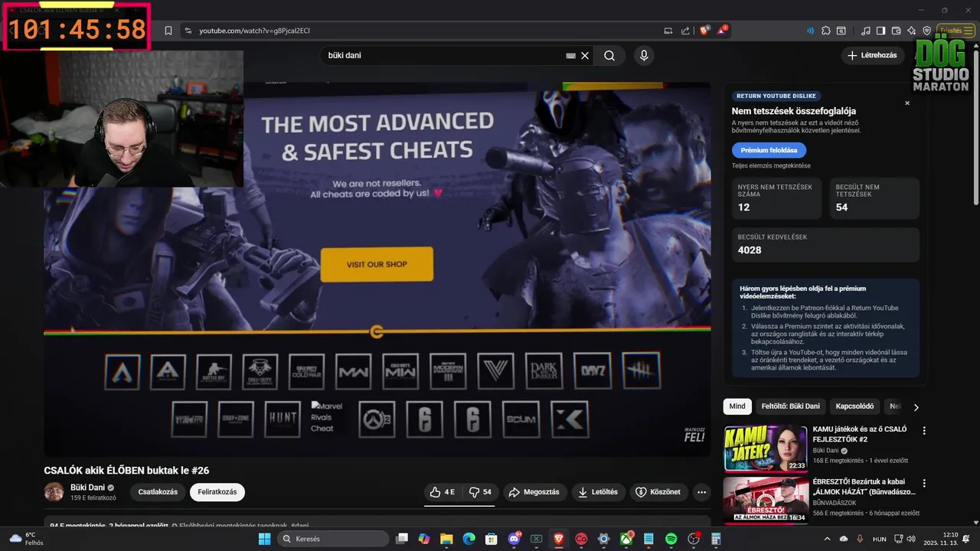Image resolution: width=980 pixels, height=551 pixels.
Task: Open the HUN language input switcher
Action: point(880,539)
